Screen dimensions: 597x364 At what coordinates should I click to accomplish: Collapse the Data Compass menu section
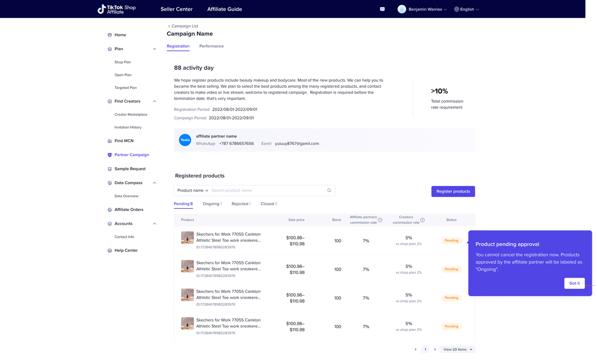coord(154,183)
